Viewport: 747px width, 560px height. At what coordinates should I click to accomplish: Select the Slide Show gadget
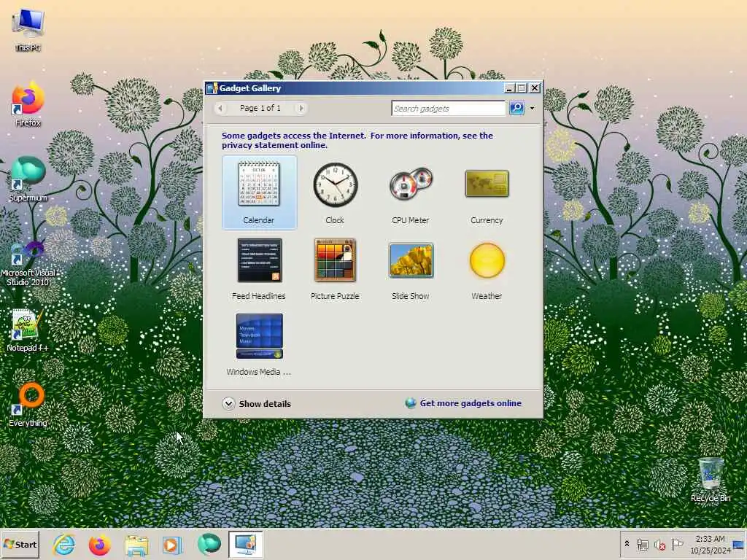click(411, 268)
